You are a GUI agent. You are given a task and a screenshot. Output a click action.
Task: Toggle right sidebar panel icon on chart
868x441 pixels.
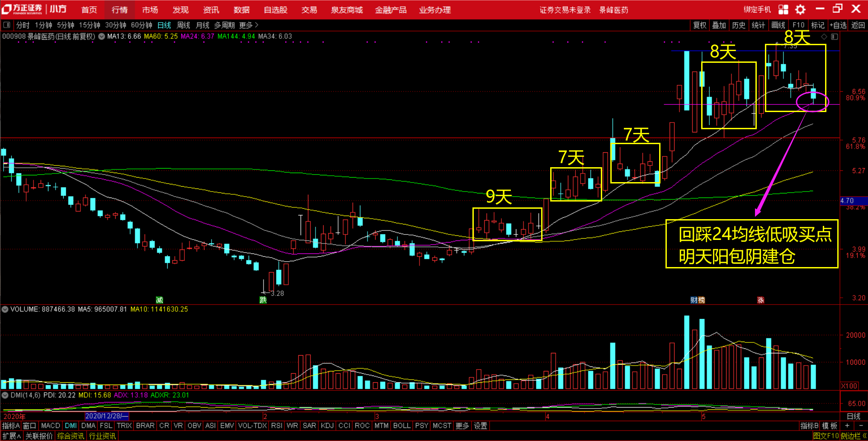[835, 37]
